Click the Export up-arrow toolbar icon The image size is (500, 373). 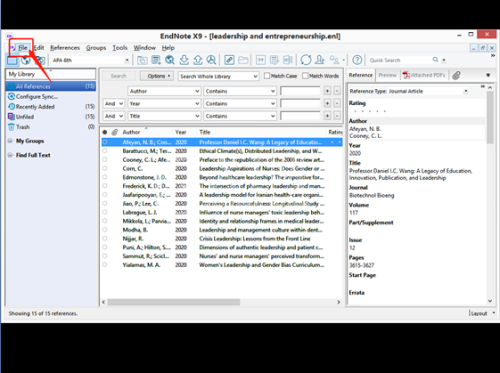pyautogui.click(x=198, y=60)
